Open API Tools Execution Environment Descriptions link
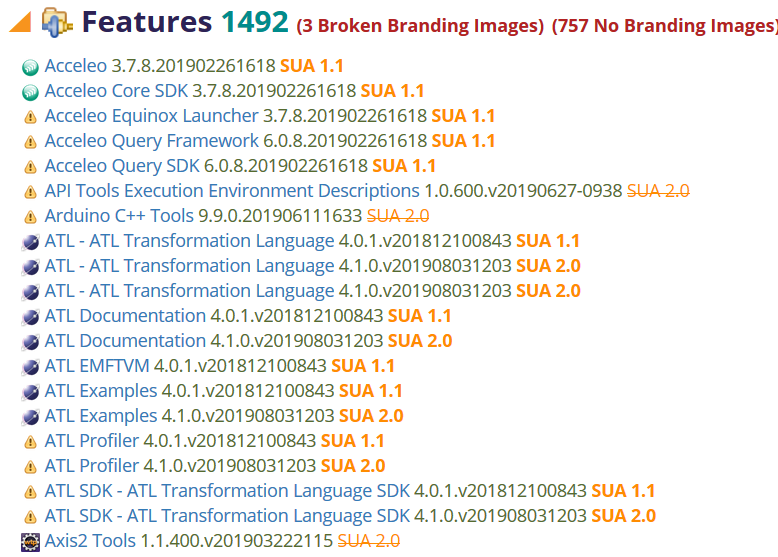The width and height of the screenshot is (778, 557). 232,190
